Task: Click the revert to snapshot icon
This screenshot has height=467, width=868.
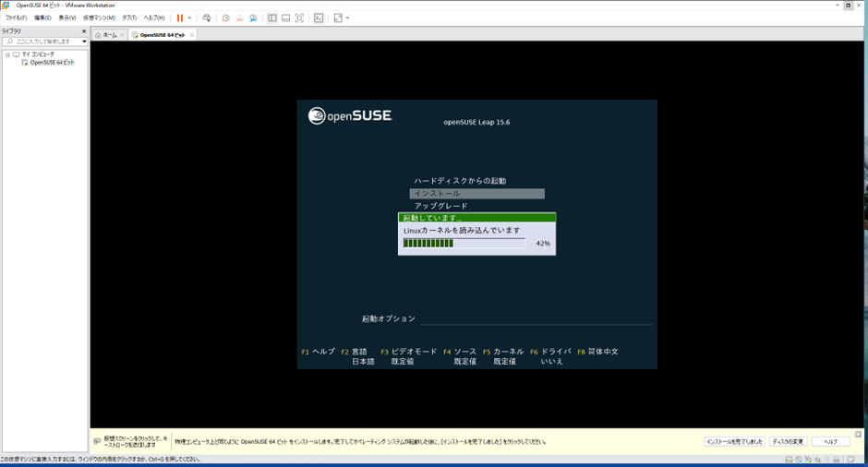Action: (x=239, y=18)
